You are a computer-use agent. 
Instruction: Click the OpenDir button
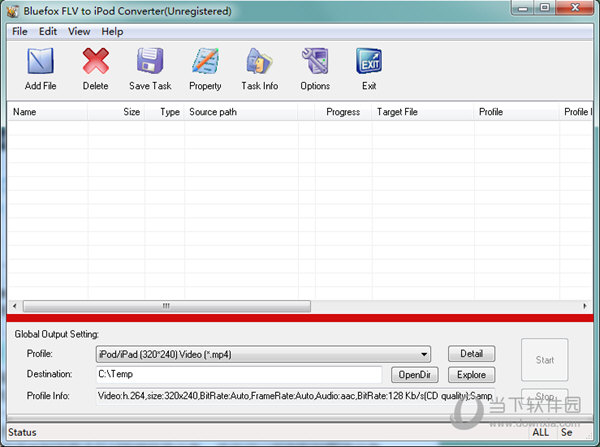coord(414,375)
